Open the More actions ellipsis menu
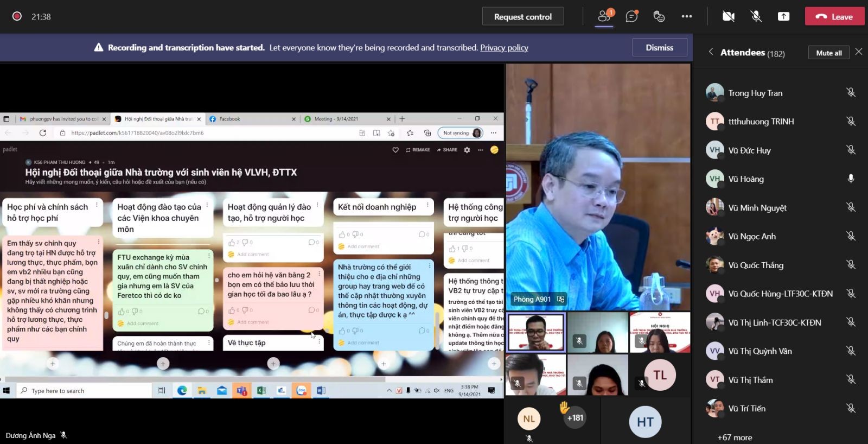The height and width of the screenshot is (444, 868). 687,16
